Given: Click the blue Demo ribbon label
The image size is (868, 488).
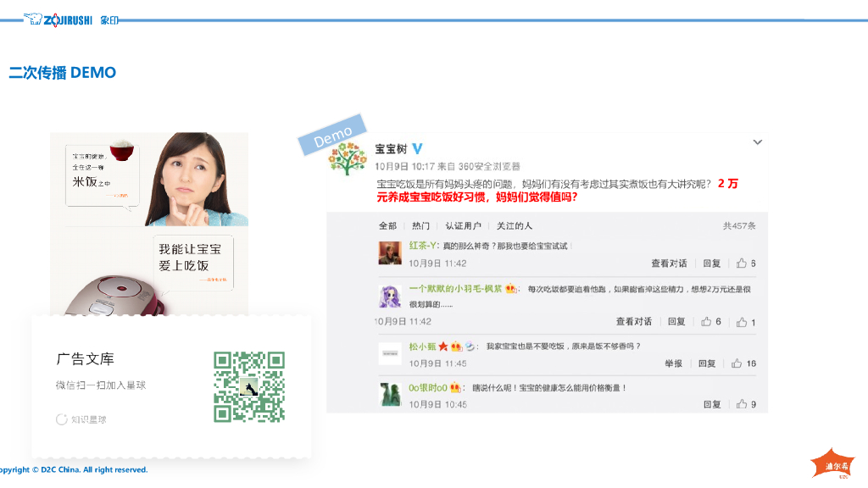Looking at the screenshot, I should click(x=332, y=136).
